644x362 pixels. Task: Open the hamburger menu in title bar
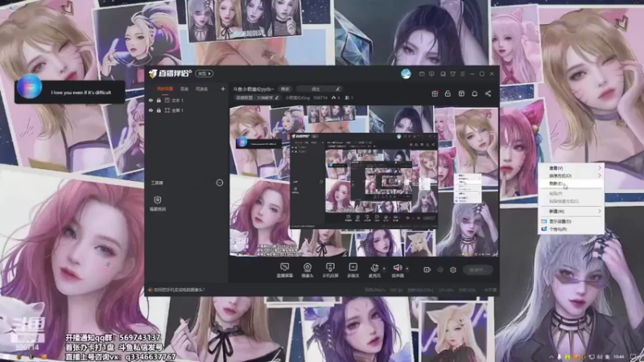click(462, 74)
